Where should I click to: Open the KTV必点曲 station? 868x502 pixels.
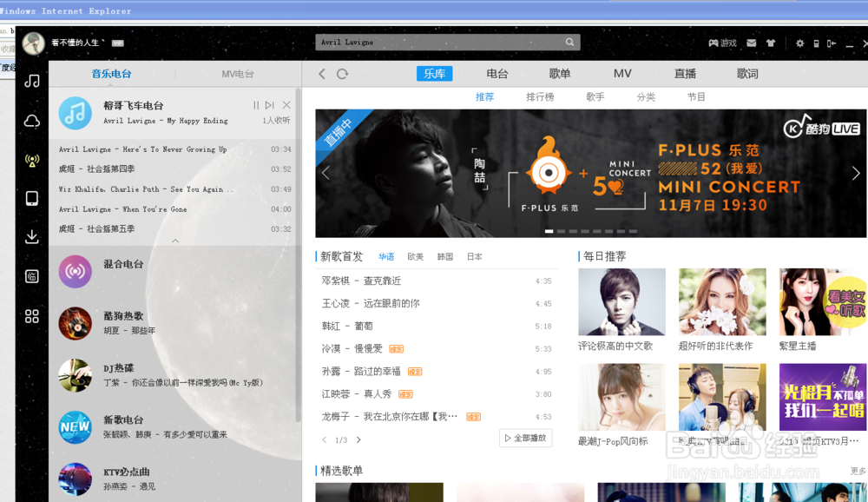coord(174,479)
